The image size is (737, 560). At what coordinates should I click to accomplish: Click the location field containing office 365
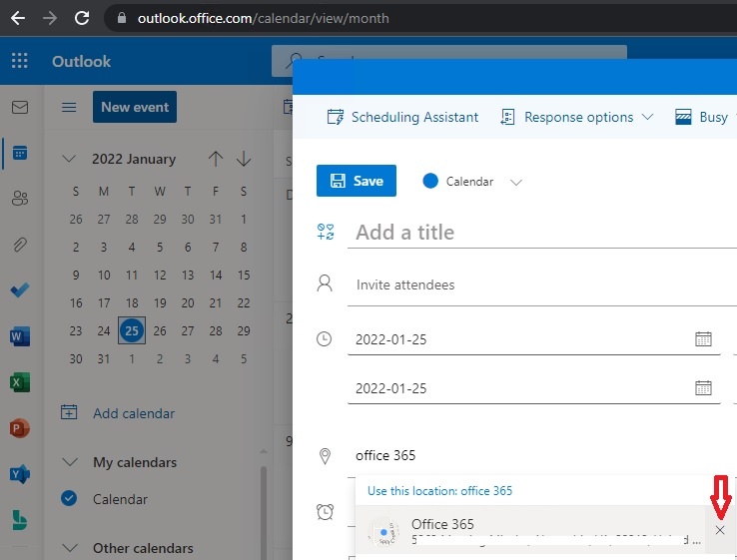[x=542, y=456]
